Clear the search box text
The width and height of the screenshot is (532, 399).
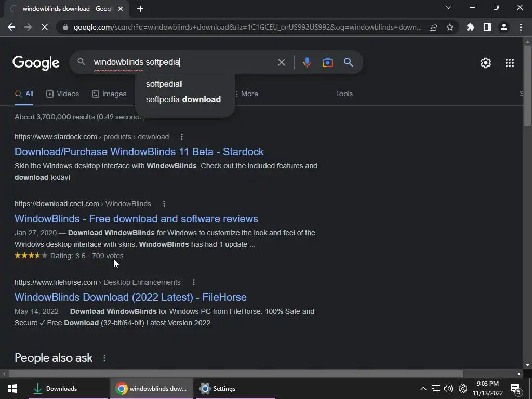pos(281,62)
